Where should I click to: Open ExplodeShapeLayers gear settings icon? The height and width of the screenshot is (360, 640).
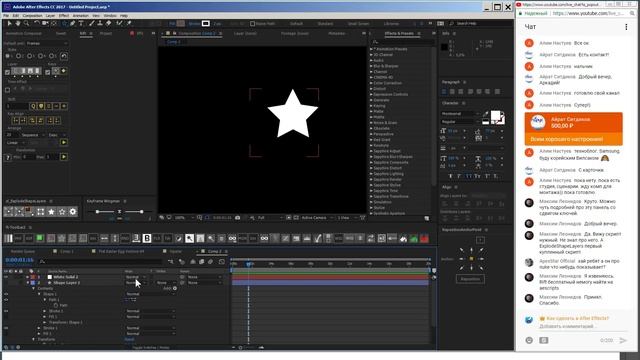pos(73,211)
